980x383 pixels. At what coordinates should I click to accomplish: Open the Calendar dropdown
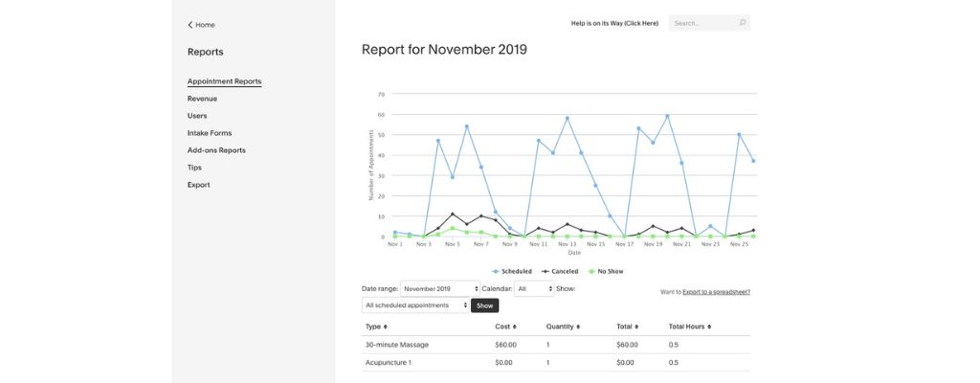pyautogui.click(x=534, y=288)
